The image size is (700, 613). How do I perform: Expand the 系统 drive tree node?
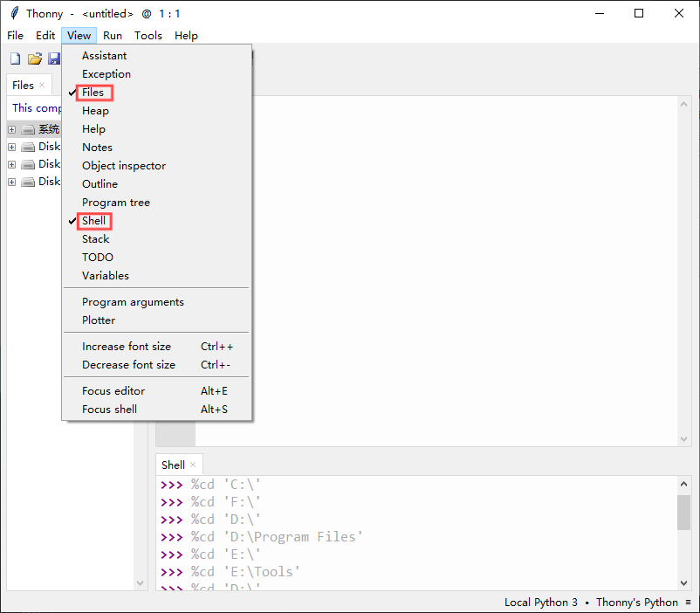12,129
